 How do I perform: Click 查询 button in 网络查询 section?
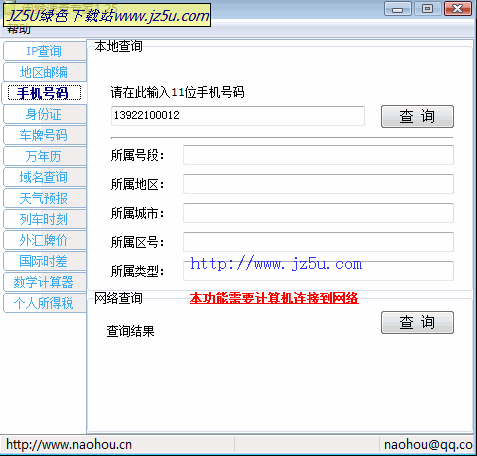coord(417,322)
